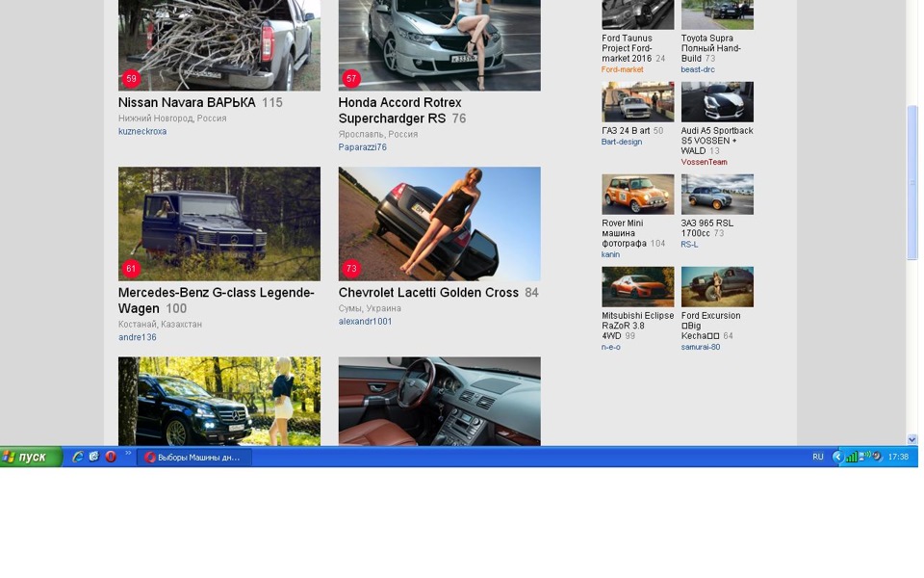Open Ford Taunus sidebar thumbnail
Screen dimensions: 924x578
(x=637, y=14)
